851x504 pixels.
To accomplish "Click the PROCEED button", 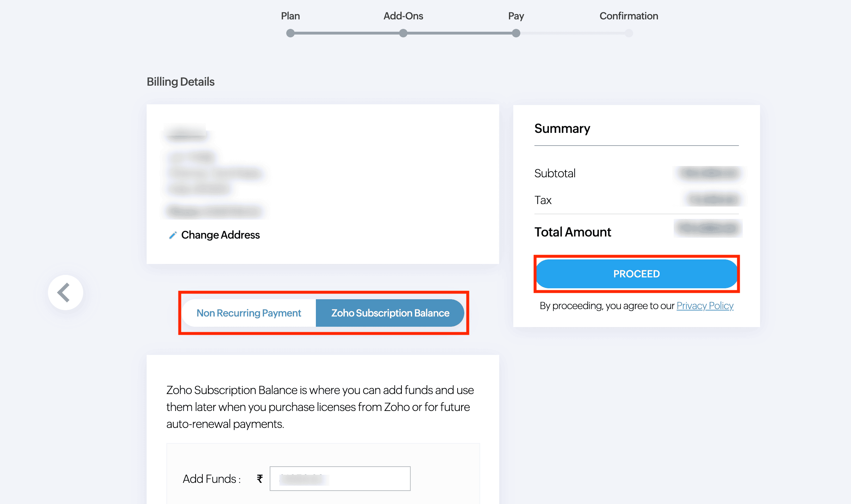I will click(636, 273).
